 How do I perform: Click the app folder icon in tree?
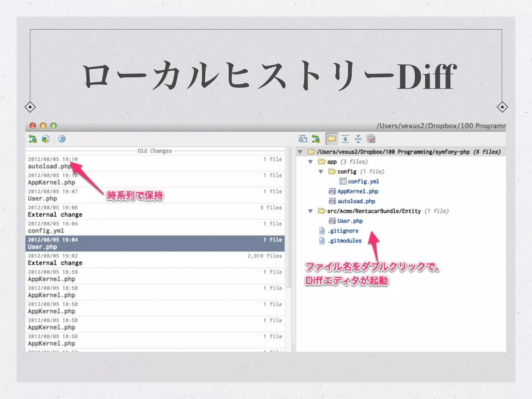click(322, 162)
